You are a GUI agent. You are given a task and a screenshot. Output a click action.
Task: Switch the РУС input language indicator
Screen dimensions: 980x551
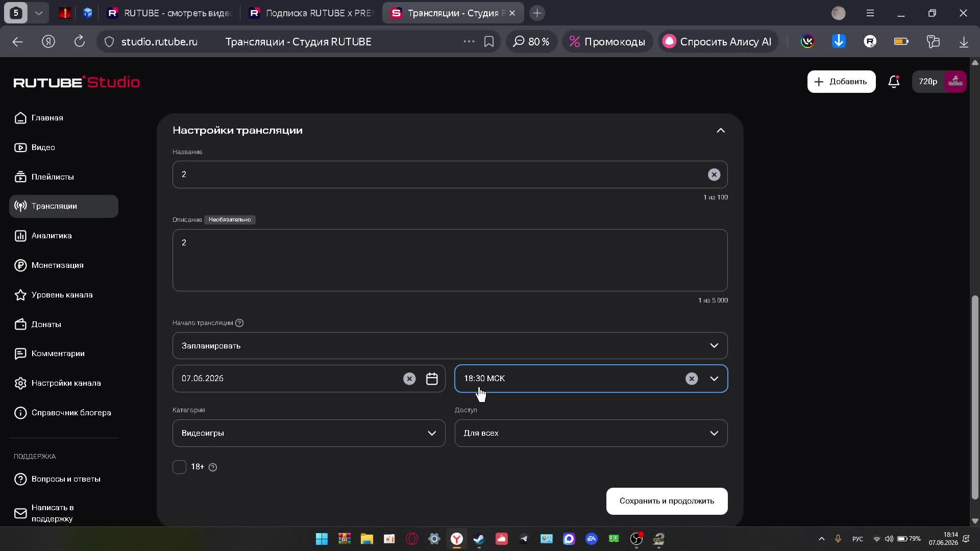[857, 539]
